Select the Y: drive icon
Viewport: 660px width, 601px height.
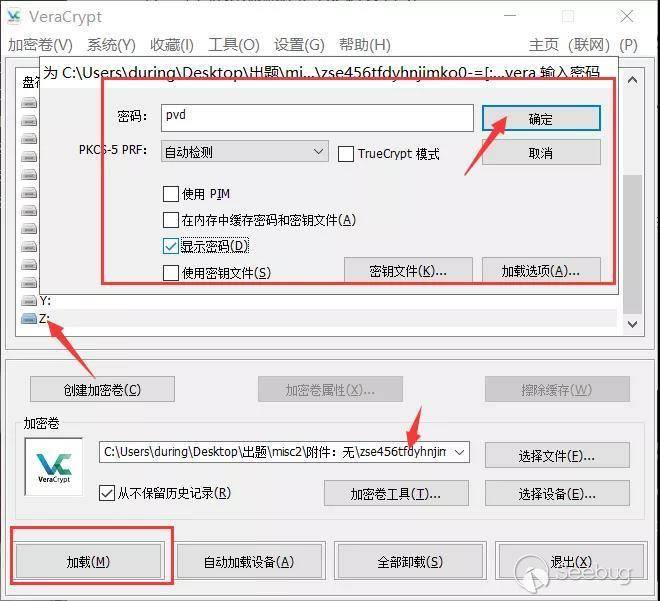[x=29, y=300]
